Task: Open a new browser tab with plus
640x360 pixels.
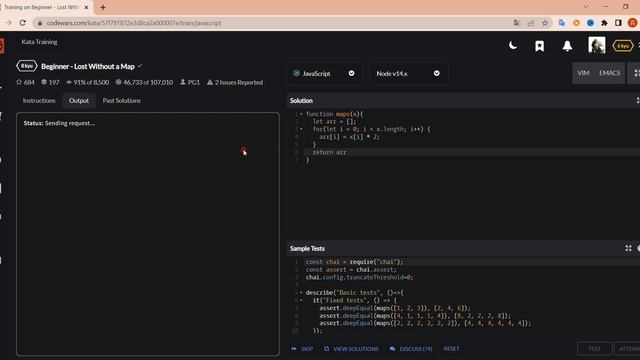Action: (x=103, y=7)
